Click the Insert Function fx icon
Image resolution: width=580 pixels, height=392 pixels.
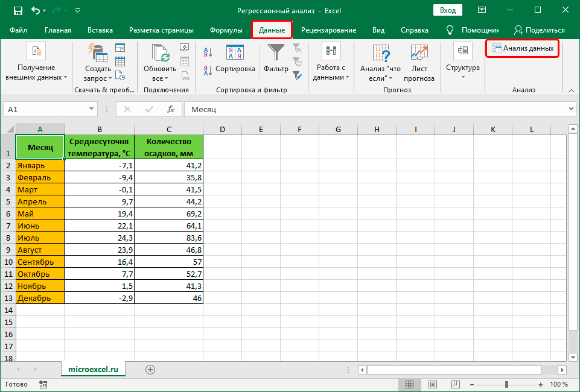[171, 109]
